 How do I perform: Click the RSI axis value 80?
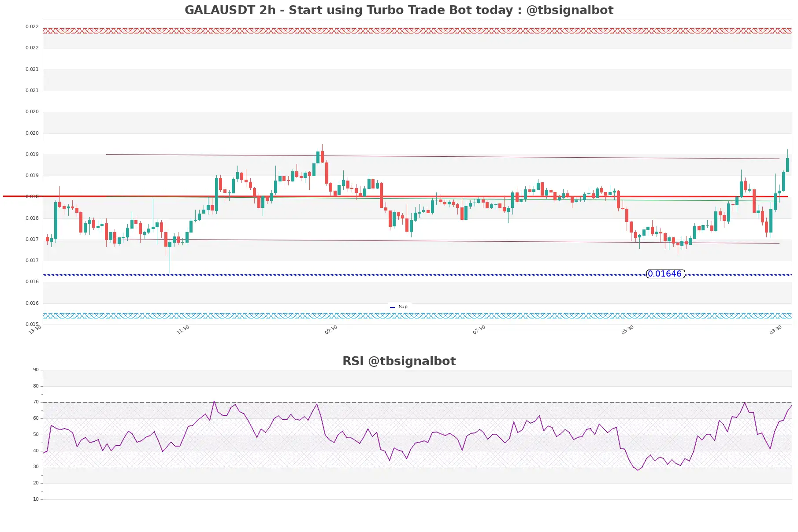coord(36,386)
